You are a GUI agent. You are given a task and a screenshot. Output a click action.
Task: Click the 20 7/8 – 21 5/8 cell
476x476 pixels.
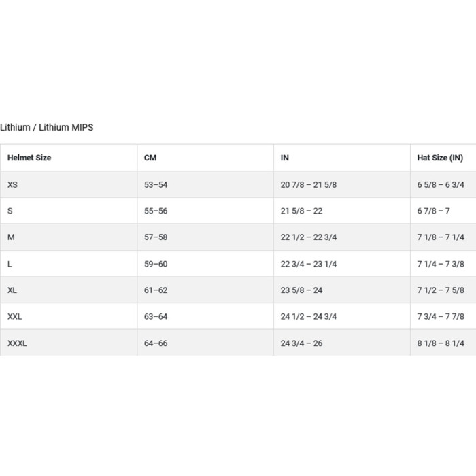click(309, 184)
